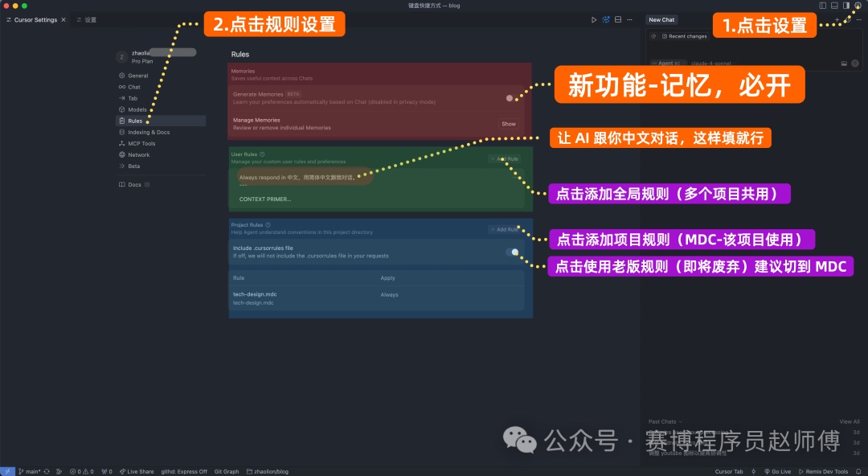The height and width of the screenshot is (476, 868).
Task: Click Go Live in the status bar
Action: (x=778, y=471)
